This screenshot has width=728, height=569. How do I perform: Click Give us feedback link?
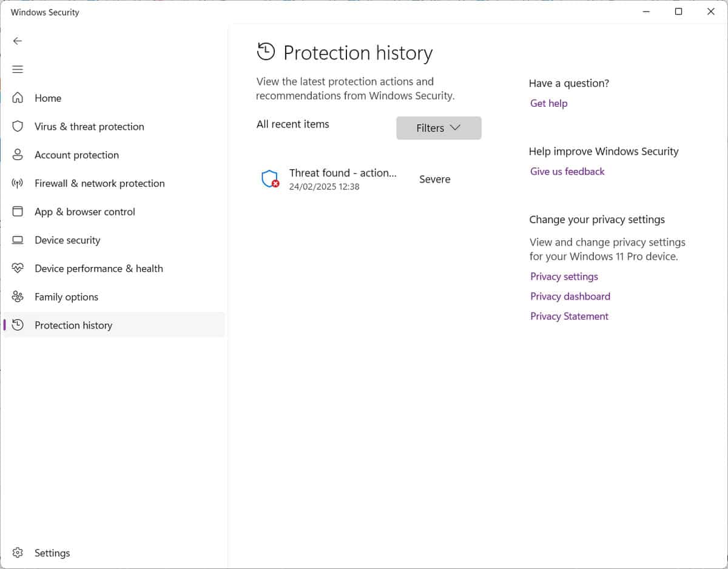tap(567, 171)
